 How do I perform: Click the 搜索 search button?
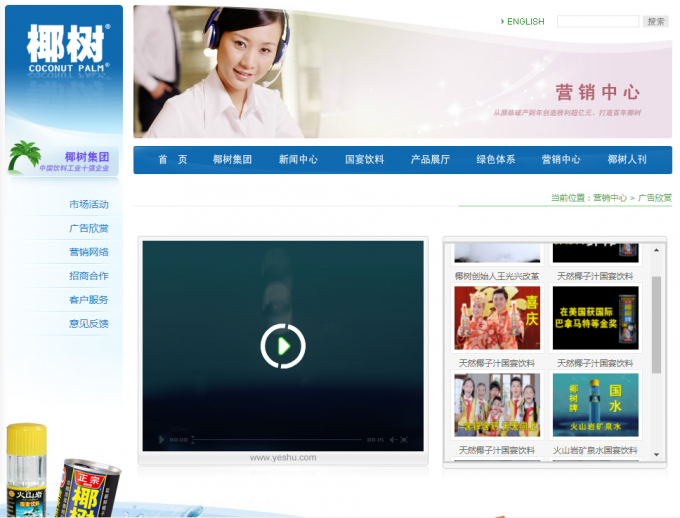pyautogui.click(x=655, y=21)
